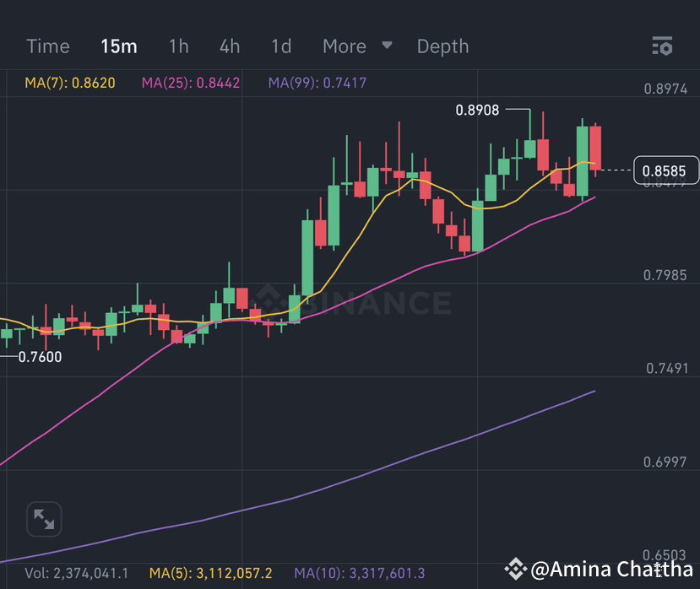Open the chart settings icon top right
Screen dimensions: 700x589
click(x=662, y=46)
